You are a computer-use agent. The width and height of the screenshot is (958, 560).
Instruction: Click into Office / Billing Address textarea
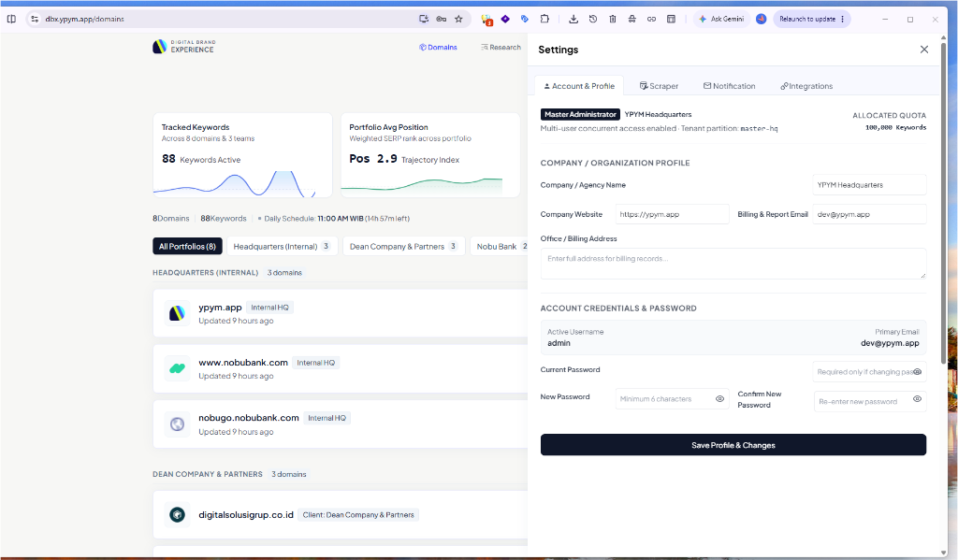tap(733, 264)
